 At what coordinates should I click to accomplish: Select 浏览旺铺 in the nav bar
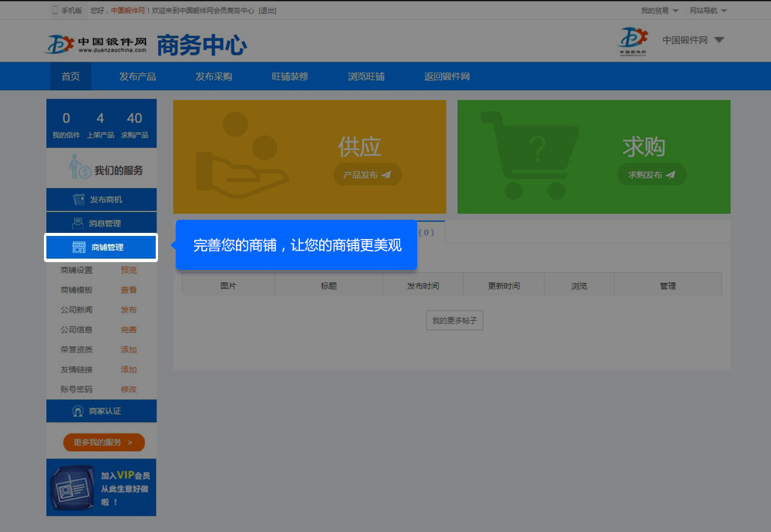click(365, 76)
